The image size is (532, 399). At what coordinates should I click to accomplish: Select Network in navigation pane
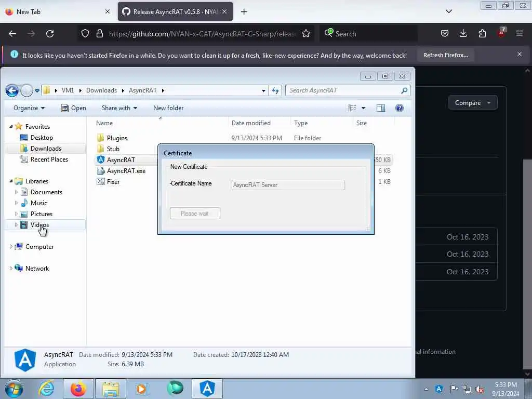[37, 269]
